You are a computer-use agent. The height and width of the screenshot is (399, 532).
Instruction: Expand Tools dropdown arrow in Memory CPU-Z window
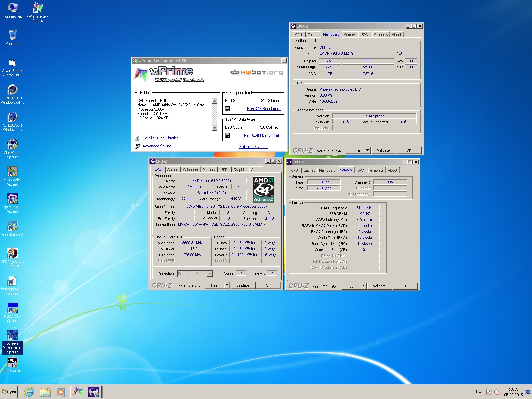(x=363, y=286)
